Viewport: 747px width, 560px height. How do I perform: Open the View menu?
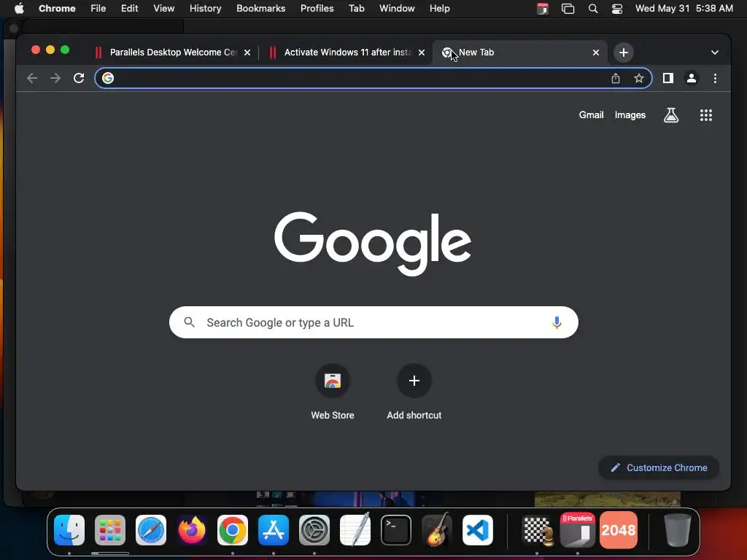tap(163, 8)
